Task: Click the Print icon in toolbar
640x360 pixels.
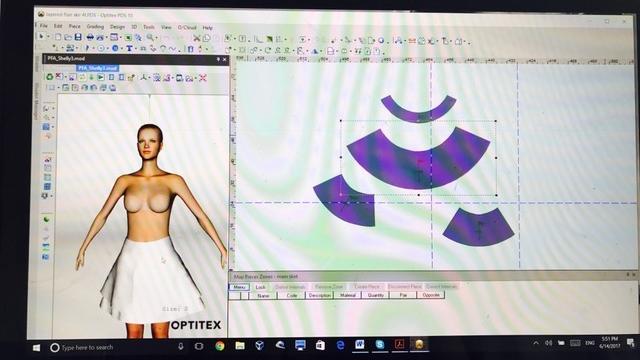Action: tap(90, 37)
